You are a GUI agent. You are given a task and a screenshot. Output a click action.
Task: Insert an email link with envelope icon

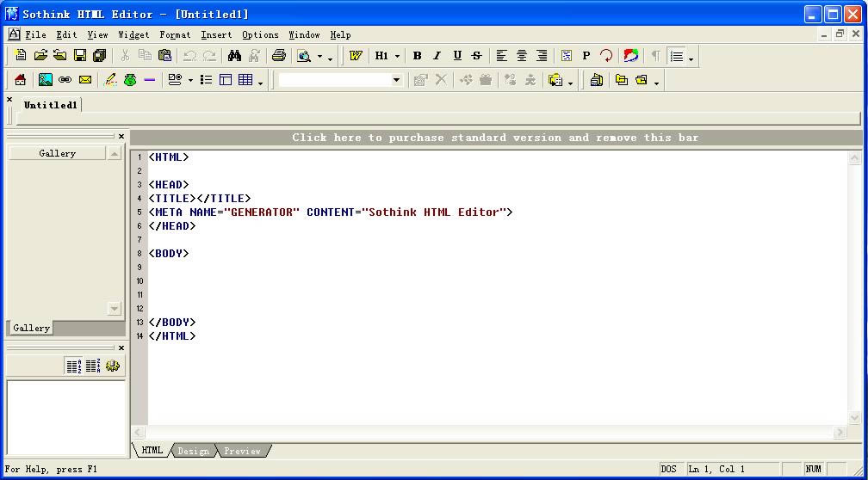tap(84, 80)
